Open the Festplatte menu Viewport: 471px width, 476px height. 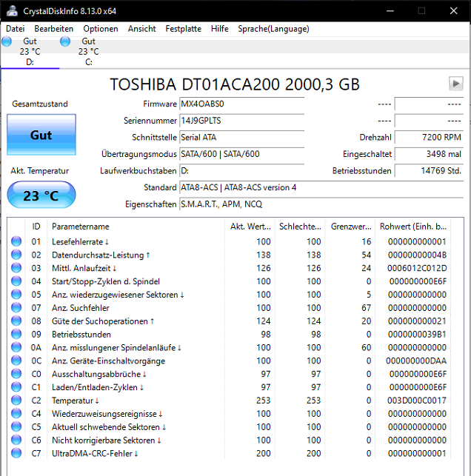(184, 29)
